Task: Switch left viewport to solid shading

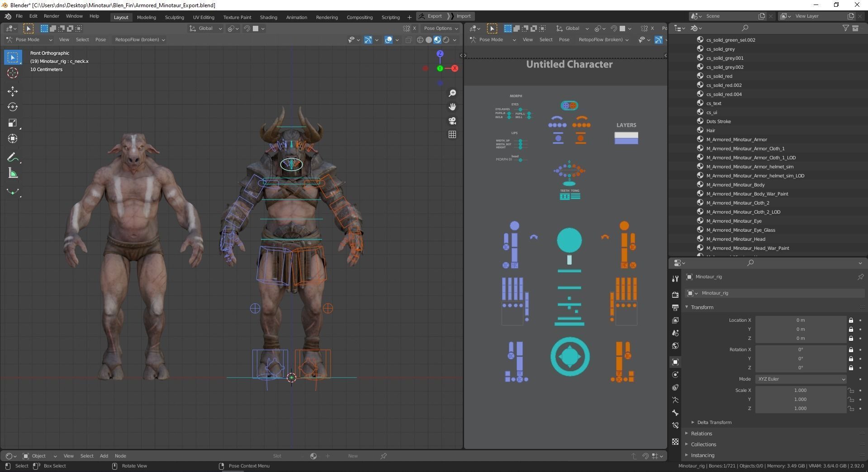Action: click(429, 40)
